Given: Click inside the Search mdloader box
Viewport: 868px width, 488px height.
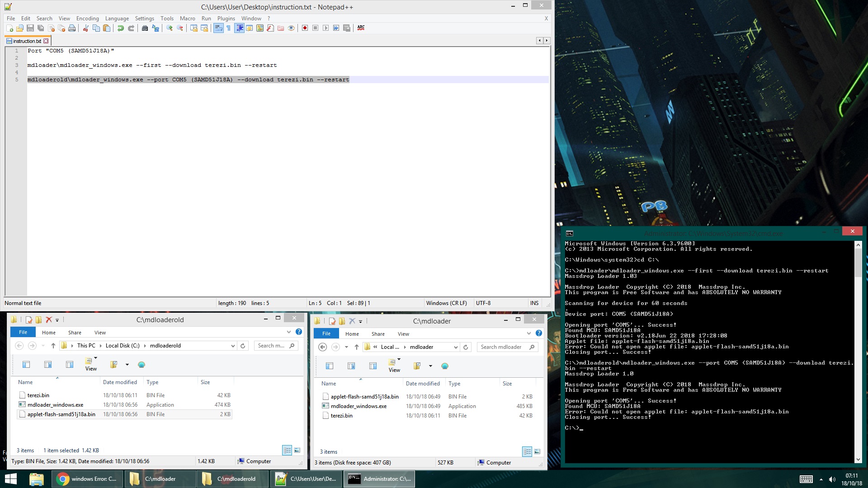Looking at the screenshot, I should [x=502, y=347].
